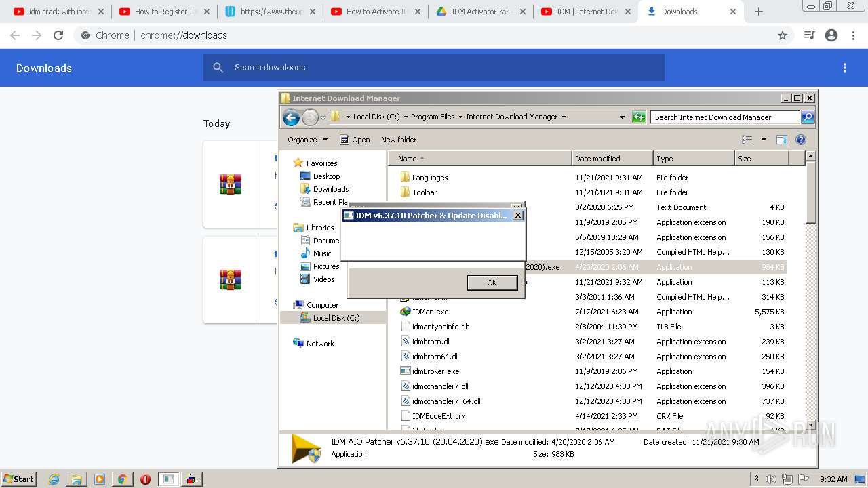Select Local Disk (C:) in address breadcrumb
The width and height of the screenshot is (868, 488).
[x=376, y=117]
